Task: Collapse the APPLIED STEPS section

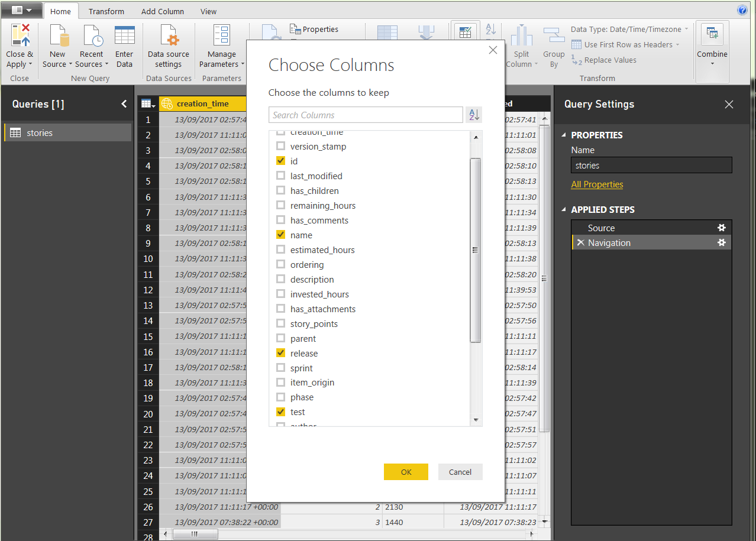Action: tap(564, 209)
